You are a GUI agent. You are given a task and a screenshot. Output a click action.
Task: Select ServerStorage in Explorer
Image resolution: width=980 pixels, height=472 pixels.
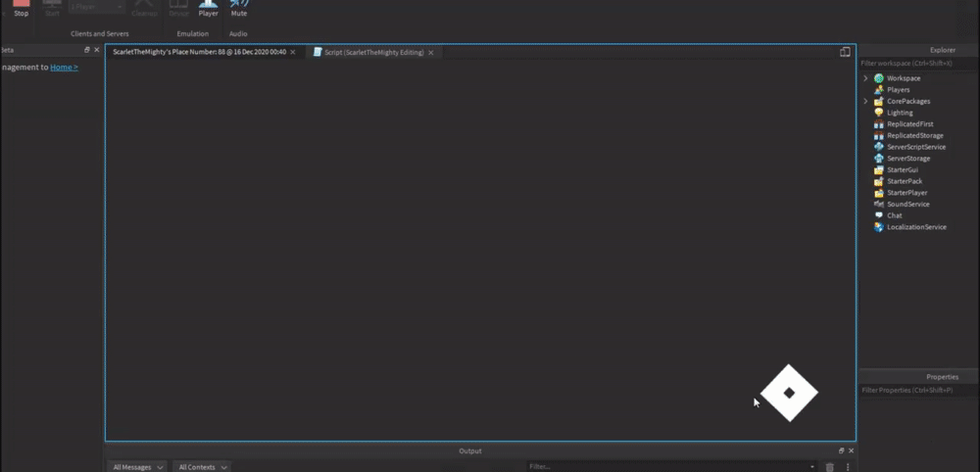908,159
